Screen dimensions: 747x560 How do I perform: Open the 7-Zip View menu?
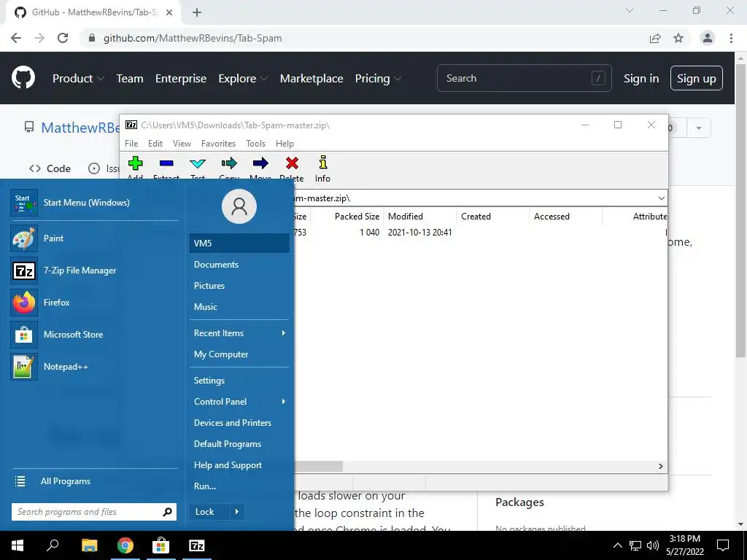pos(182,144)
